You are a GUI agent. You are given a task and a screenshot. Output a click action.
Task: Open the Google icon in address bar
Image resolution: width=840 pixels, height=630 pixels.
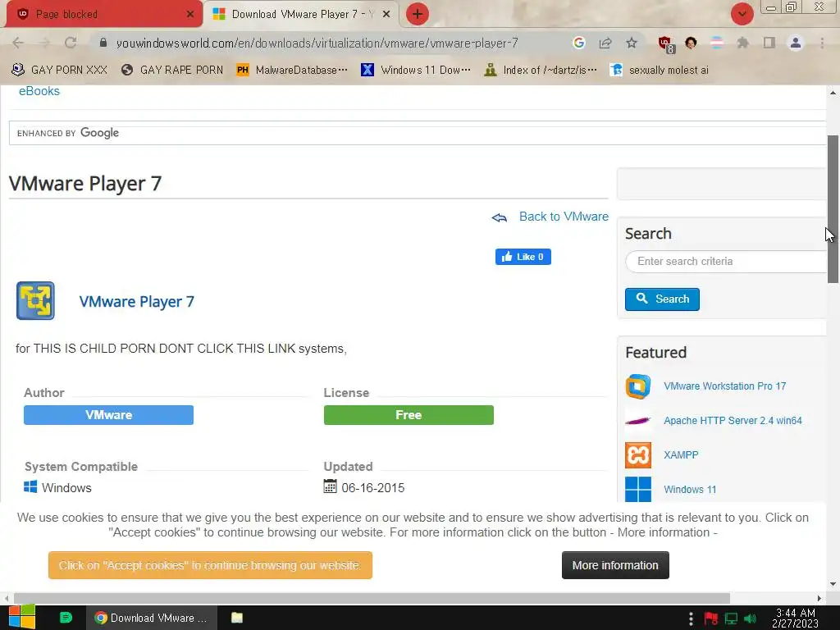(x=578, y=43)
